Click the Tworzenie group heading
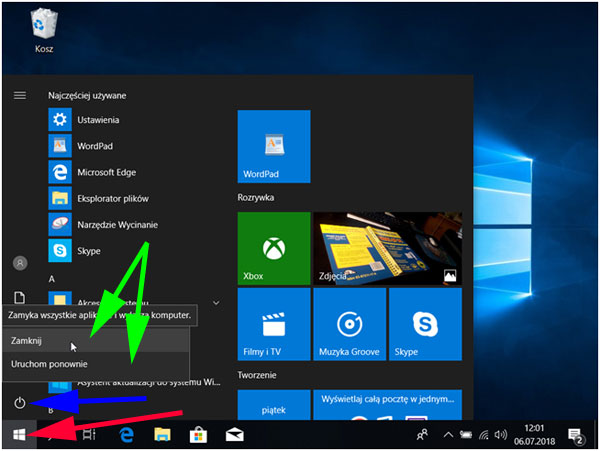The image size is (600, 451). coord(257,375)
